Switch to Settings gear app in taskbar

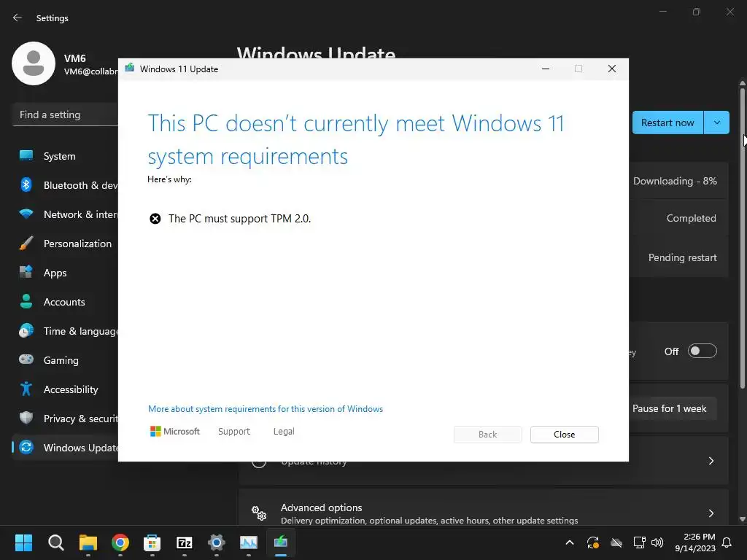pyautogui.click(x=216, y=542)
